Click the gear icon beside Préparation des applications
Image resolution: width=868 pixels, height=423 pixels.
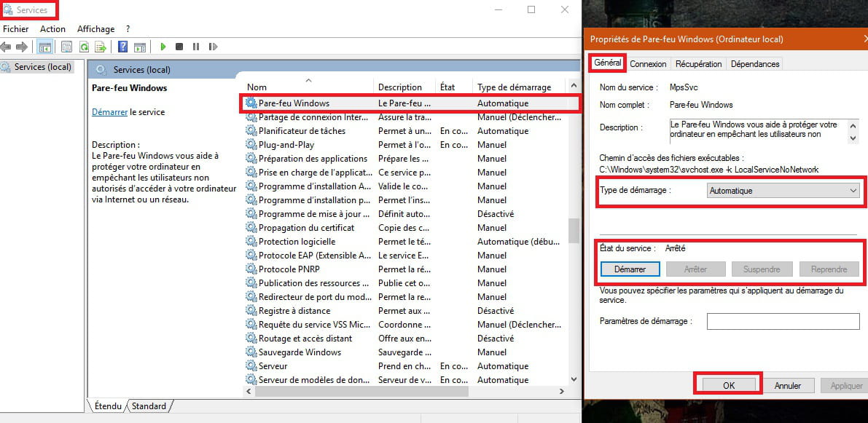click(x=251, y=159)
